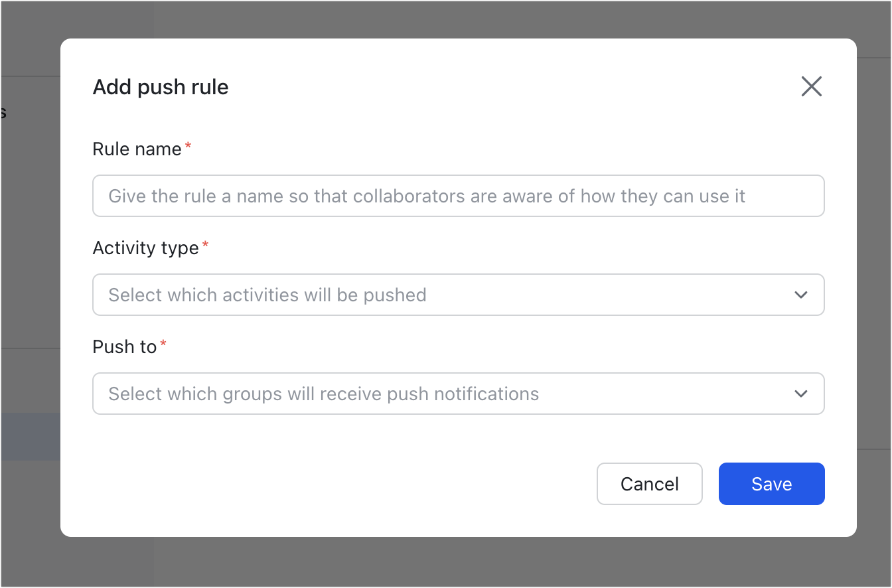Click the Rule name input field
This screenshot has width=892, height=588.
[x=458, y=196]
